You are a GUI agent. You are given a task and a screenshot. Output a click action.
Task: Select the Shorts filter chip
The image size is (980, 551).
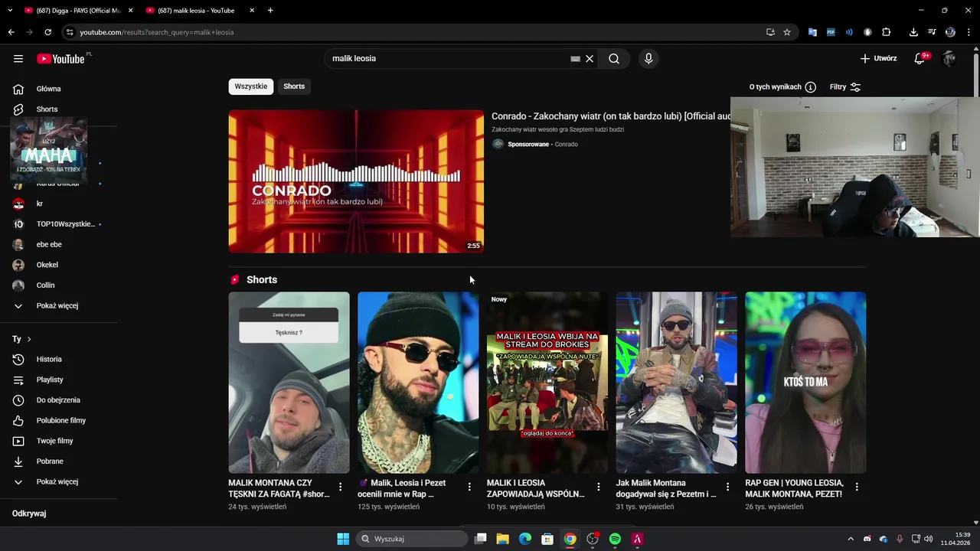tap(294, 86)
